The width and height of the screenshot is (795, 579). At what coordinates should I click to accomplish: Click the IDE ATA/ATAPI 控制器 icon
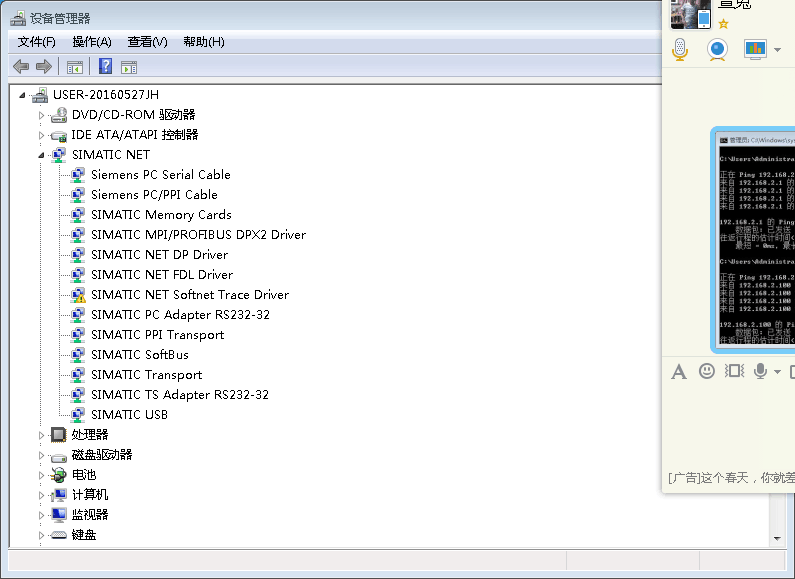[58, 135]
